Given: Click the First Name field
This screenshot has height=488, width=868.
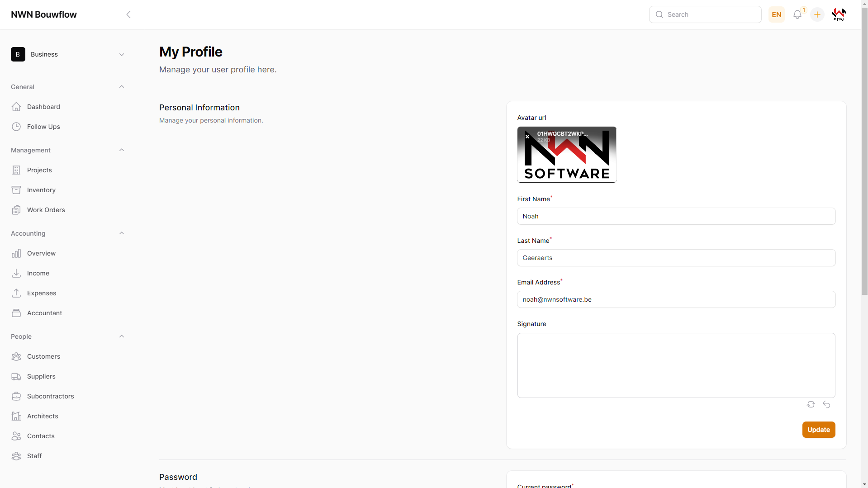Looking at the screenshot, I should tap(676, 216).
